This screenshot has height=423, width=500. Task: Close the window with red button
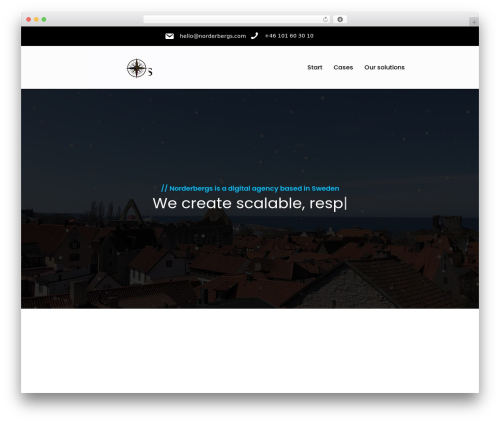[x=29, y=19]
